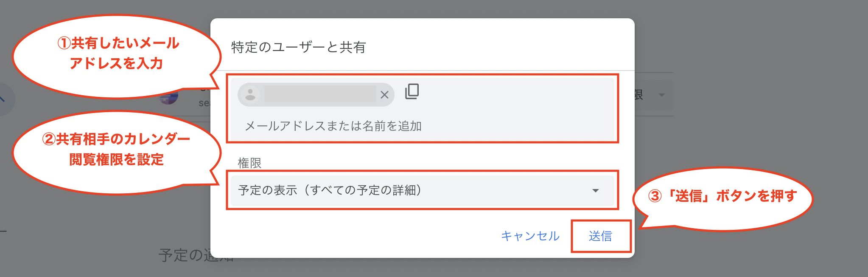Click the person avatar icon in the chip
Screen dimensions: 868x277
pyautogui.click(x=250, y=94)
